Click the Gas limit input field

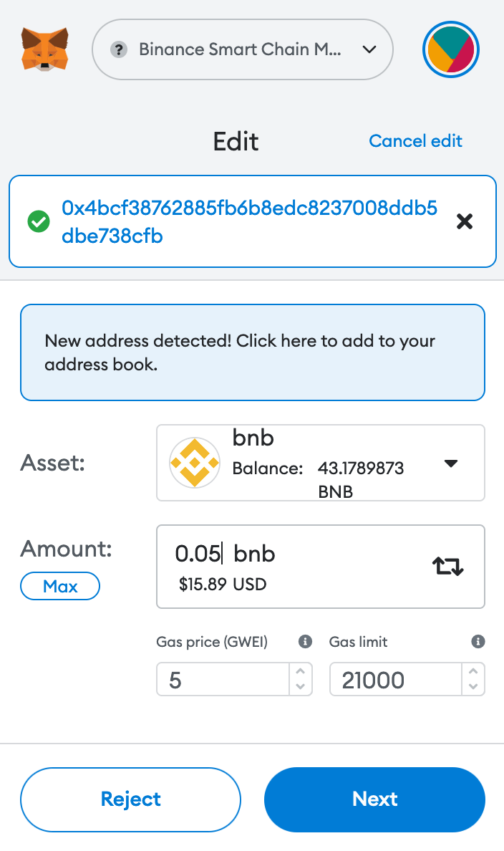tap(394, 680)
